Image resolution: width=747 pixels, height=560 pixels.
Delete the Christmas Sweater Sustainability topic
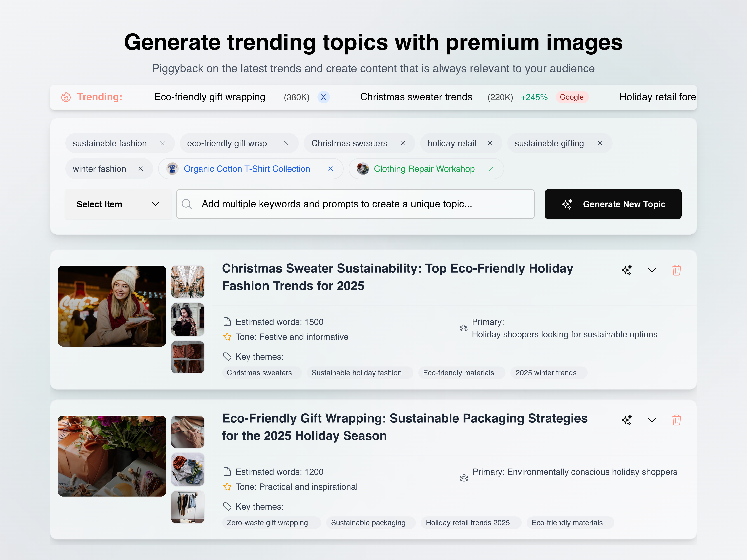click(676, 270)
